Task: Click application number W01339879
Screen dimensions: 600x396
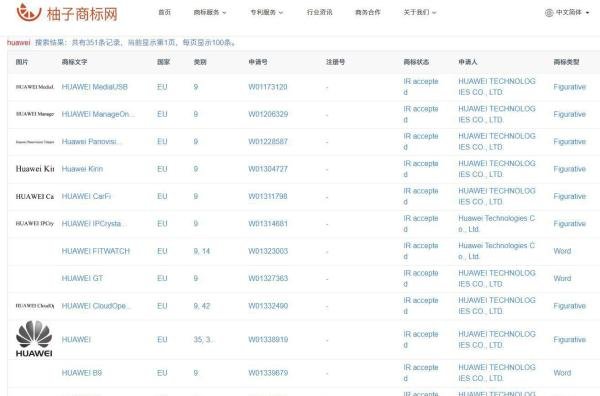Action: 268,373
